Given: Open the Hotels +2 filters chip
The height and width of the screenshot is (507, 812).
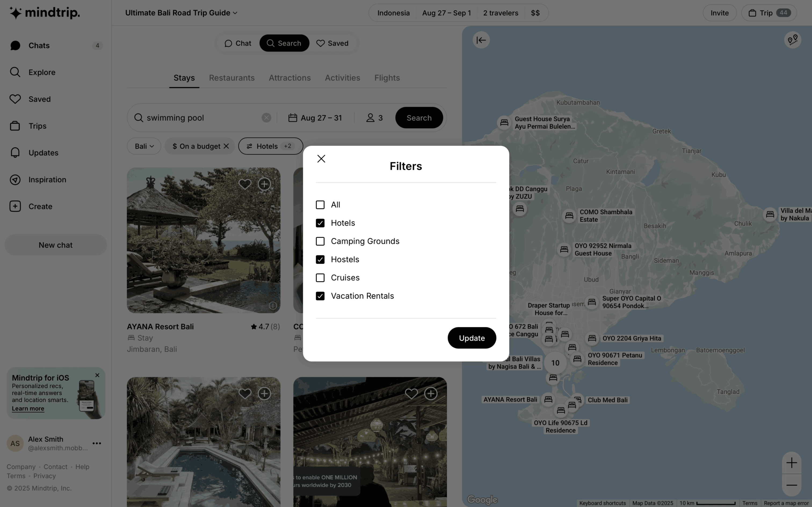Looking at the screenshot, I should [x=270, y=146].
